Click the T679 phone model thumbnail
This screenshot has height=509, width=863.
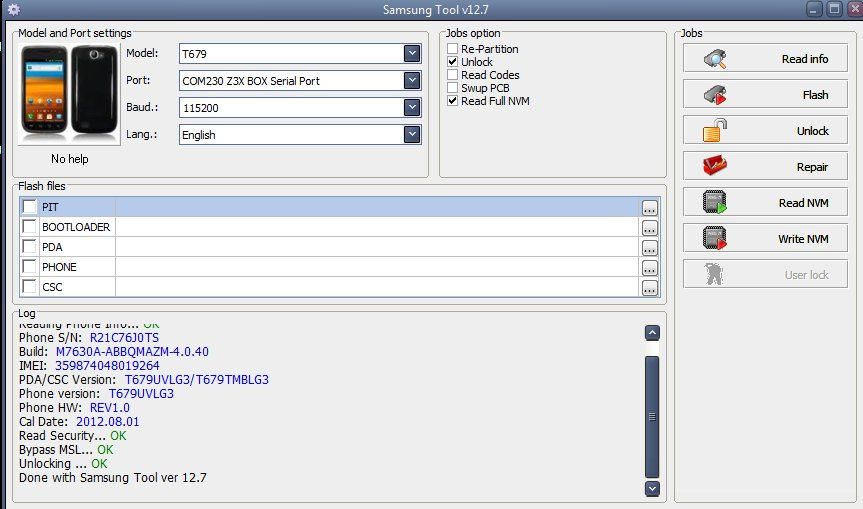click(x=69, y=94)
